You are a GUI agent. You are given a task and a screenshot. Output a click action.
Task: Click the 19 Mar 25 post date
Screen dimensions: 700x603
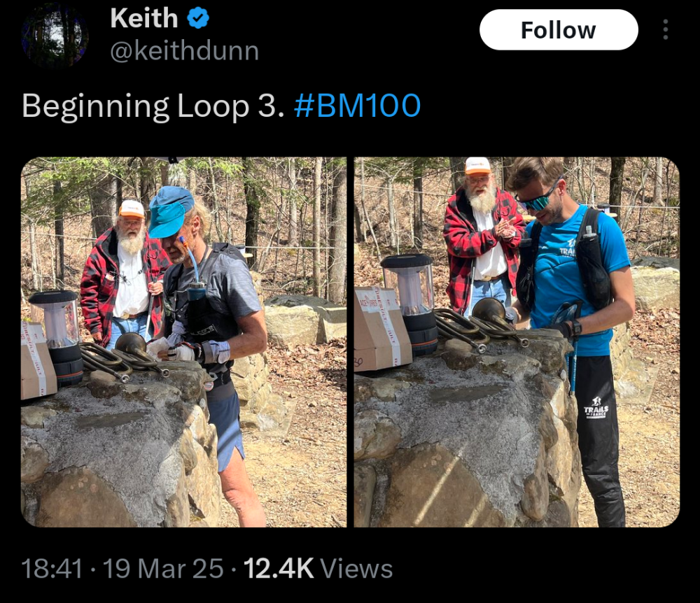coord(163,568)
